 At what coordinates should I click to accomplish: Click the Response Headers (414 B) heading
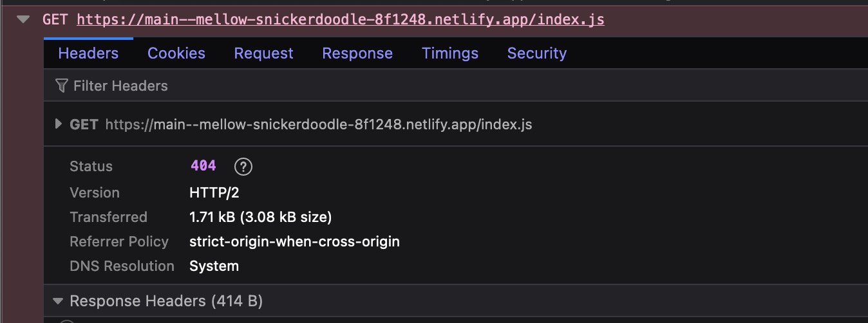(166, 301)
